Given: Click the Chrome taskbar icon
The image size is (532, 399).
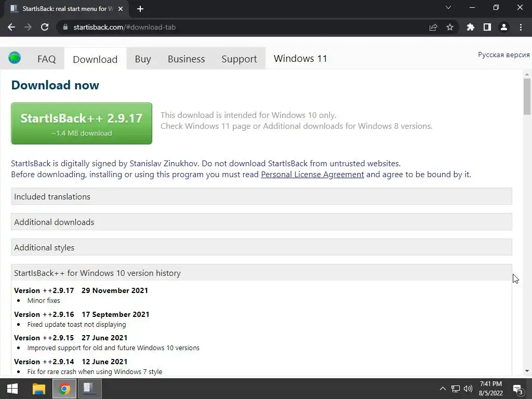Looking at the screenshot, I should (64, 389).
